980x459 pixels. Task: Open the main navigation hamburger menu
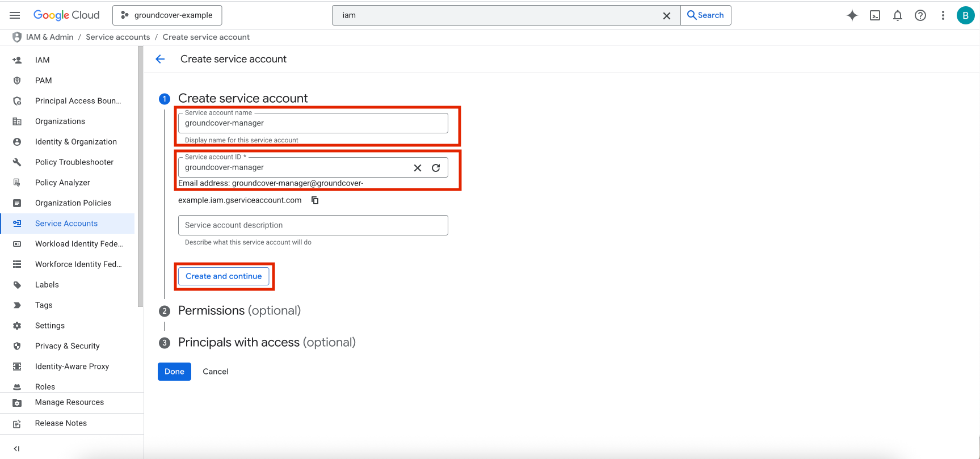pyautogui.click(x=15, y=15)
